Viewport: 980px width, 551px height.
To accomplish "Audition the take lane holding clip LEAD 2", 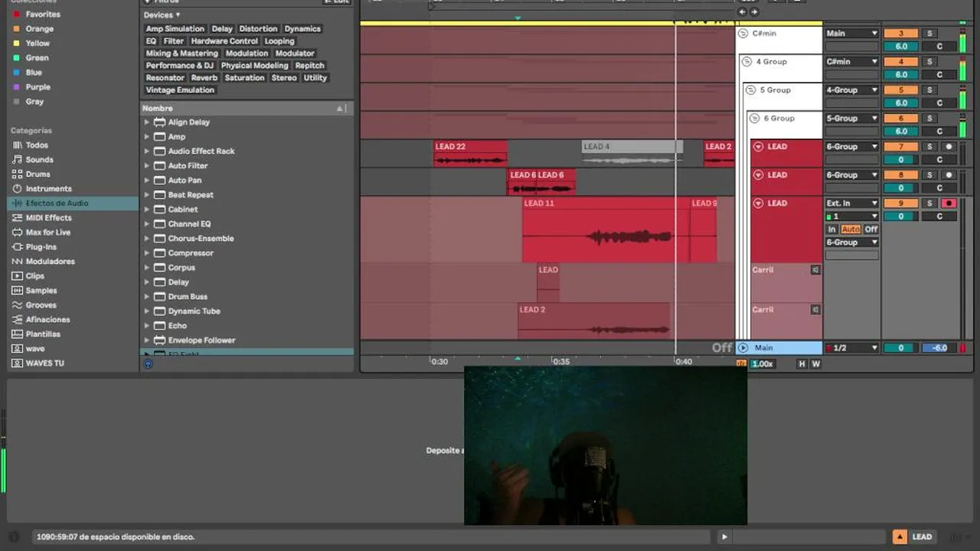I will 815,309.
